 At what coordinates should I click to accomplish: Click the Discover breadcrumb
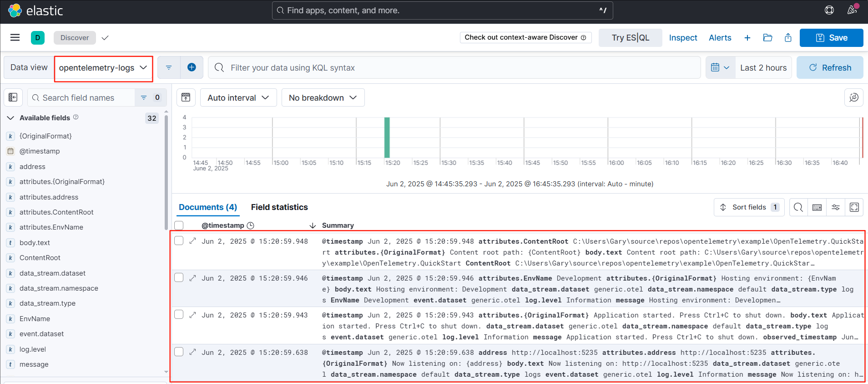75,38
